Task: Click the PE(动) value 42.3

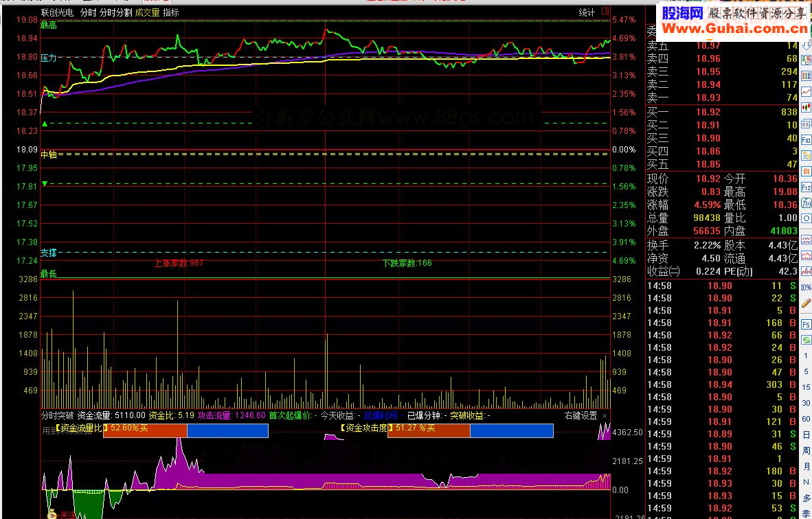Action: pyautogui.click(x=788, y=271)
